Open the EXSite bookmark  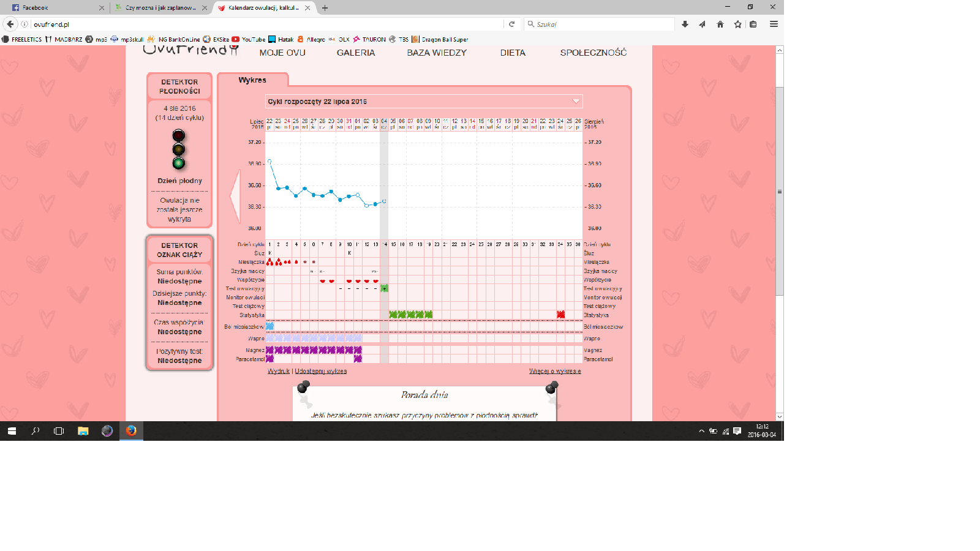click(x=216, y=39)
